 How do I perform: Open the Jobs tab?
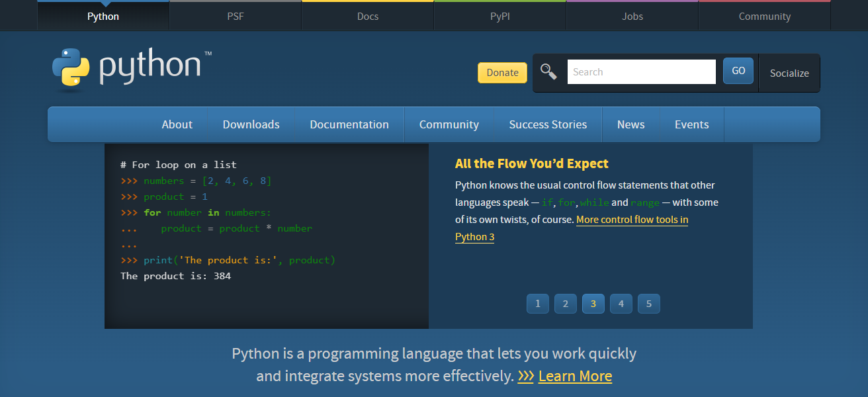point(632,16)
